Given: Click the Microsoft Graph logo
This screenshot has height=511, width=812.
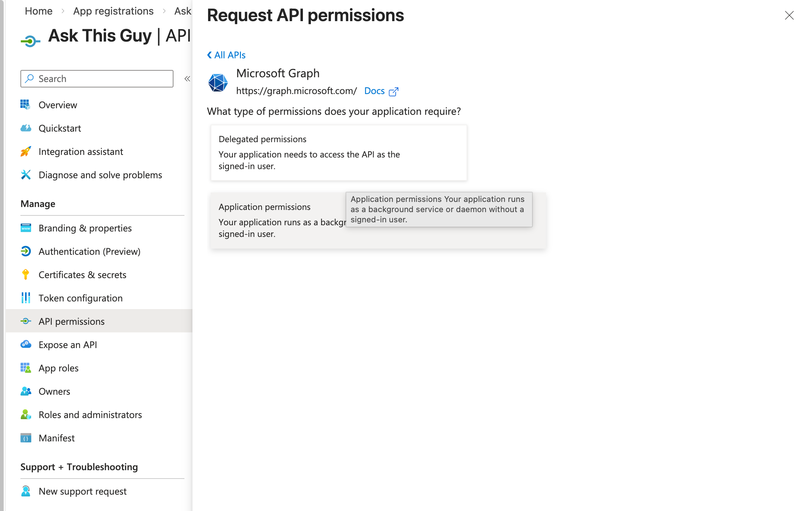Looking at the screenshot, I should (218, 82).
